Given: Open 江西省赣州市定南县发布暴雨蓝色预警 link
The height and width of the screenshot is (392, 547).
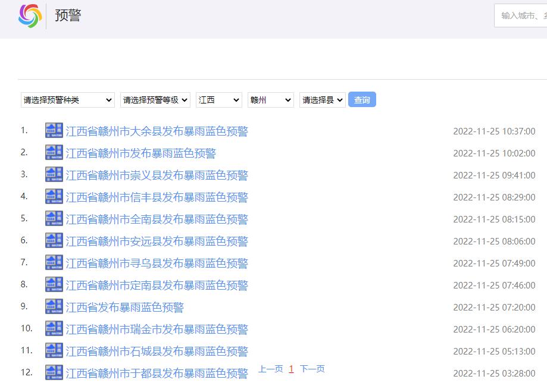Looking at the screenshot, I should tap(157, 286).
